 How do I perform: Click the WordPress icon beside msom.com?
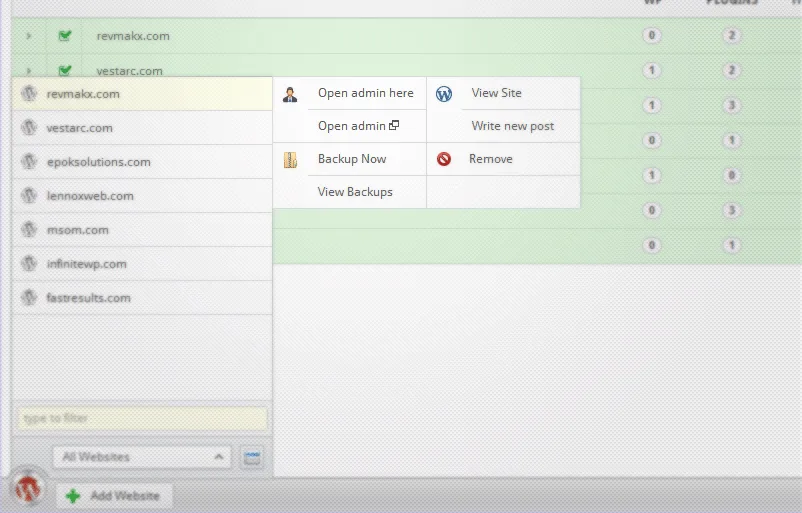(29, 230)
